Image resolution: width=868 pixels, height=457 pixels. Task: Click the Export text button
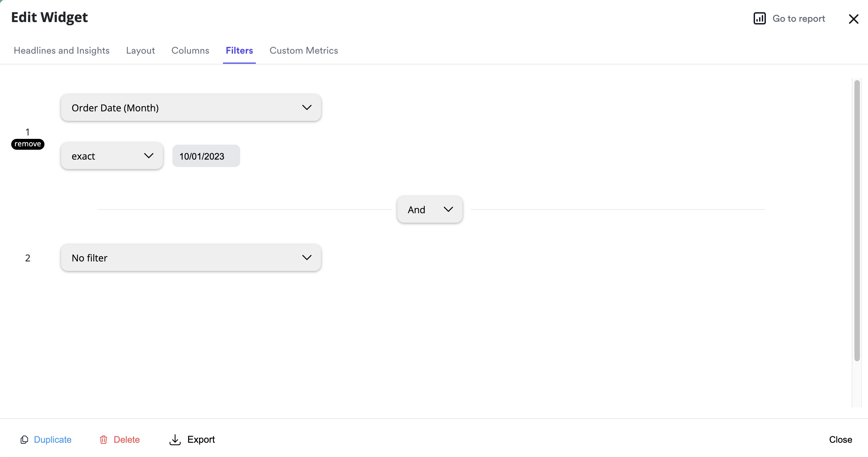pyautogui.click(x=201, y=440)
